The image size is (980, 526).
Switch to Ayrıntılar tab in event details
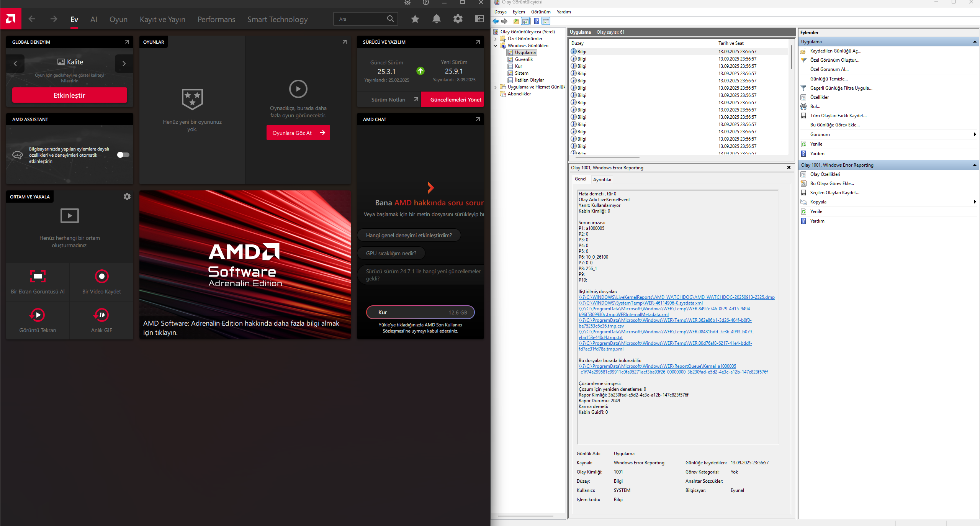pyautogui.click(x=602, y=179)
